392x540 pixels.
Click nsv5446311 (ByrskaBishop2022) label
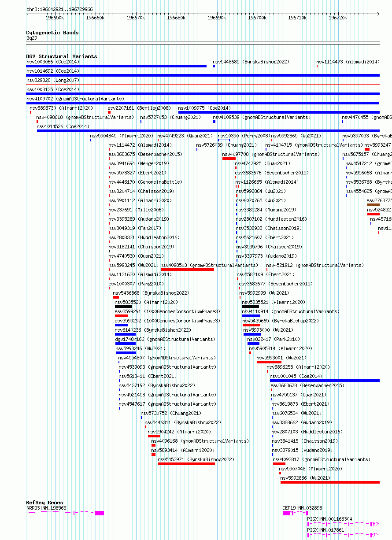(x=183, y=423)
